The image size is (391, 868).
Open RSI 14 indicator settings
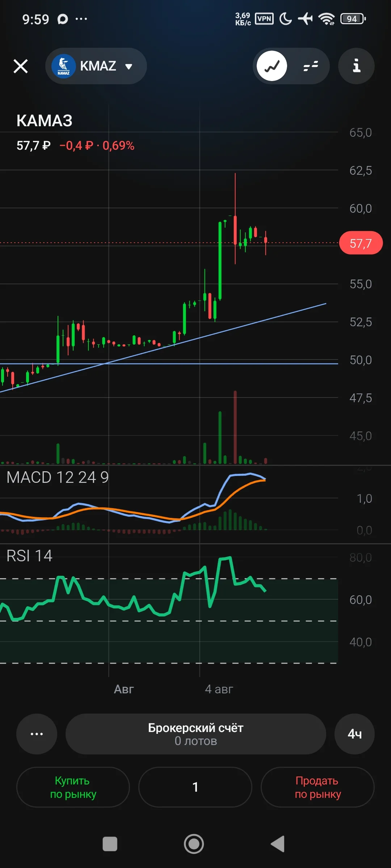pos(29,556)
